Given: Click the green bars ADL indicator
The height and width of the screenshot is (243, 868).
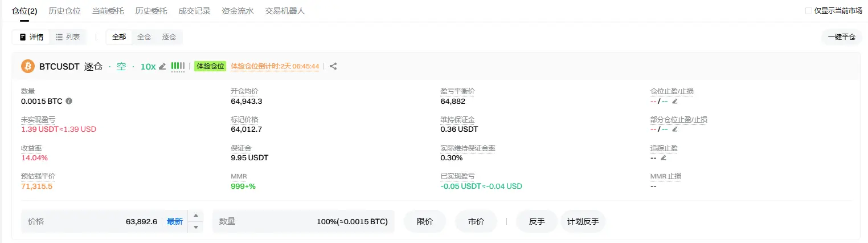Looking at the screenshot, I should 178,66.
